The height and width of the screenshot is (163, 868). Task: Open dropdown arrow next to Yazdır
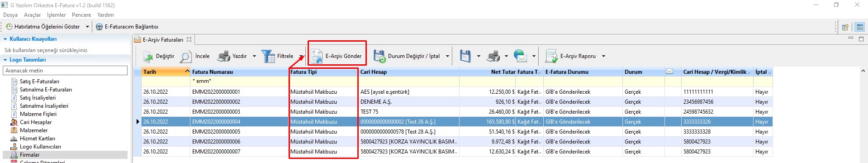pos(254,57)
